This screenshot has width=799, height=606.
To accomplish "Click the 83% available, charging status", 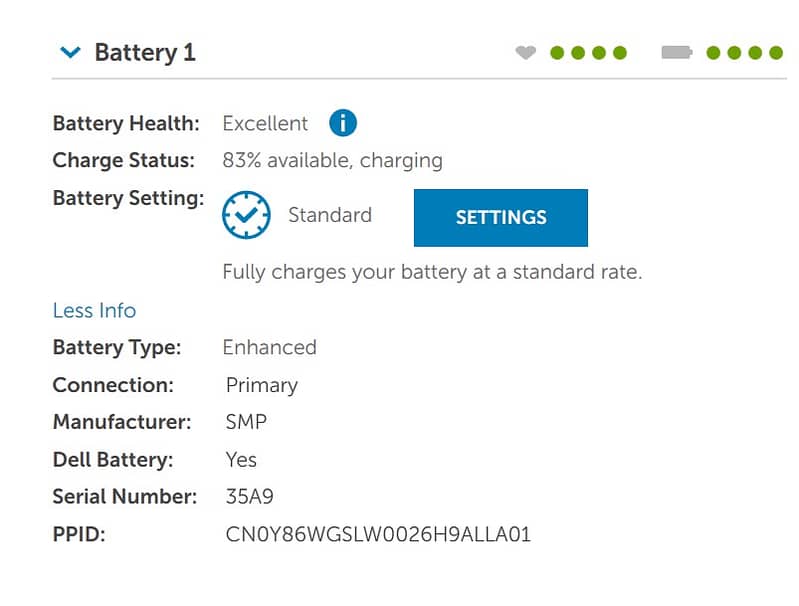I will (x=332, y=160).
